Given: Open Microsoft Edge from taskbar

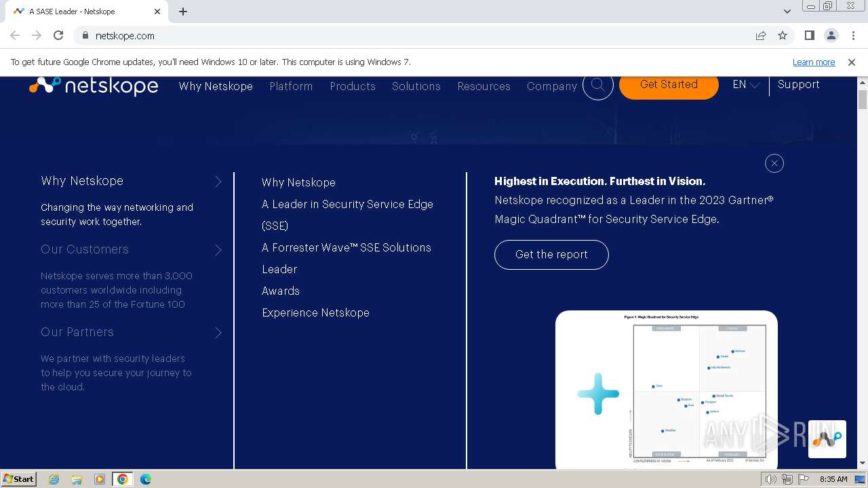Looking at the screenshot, I should [x=145, y=479].
